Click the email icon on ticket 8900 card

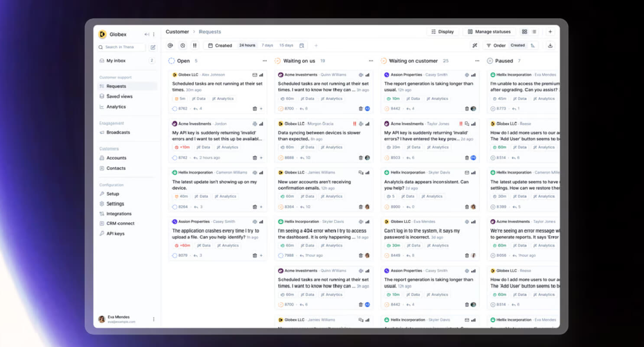pyautogui.click(x=467, y=173)
